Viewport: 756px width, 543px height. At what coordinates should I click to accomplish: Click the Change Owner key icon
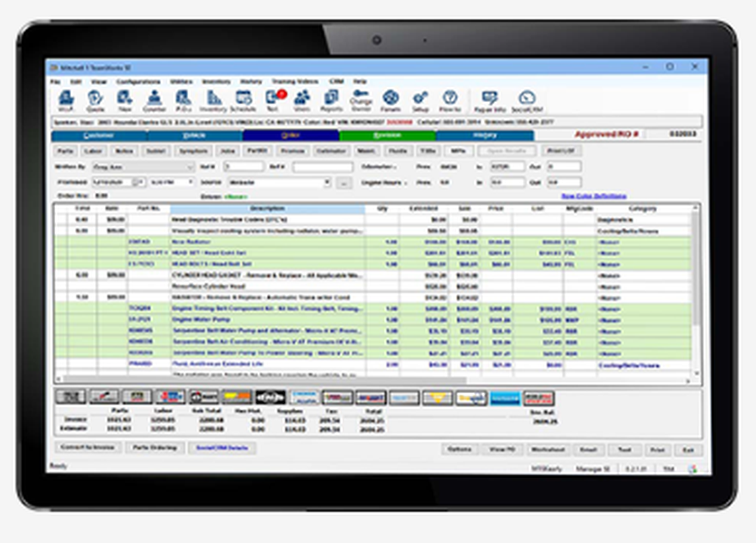tap(361, 101)
